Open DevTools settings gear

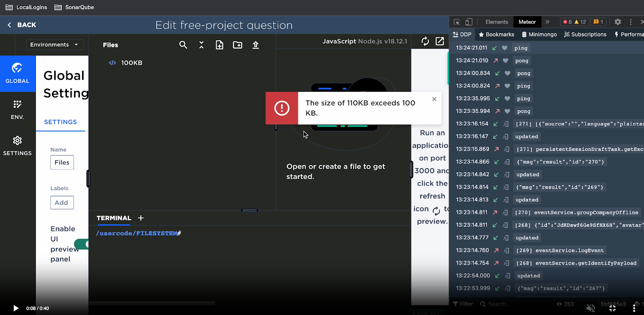click(x=618, y=22)
